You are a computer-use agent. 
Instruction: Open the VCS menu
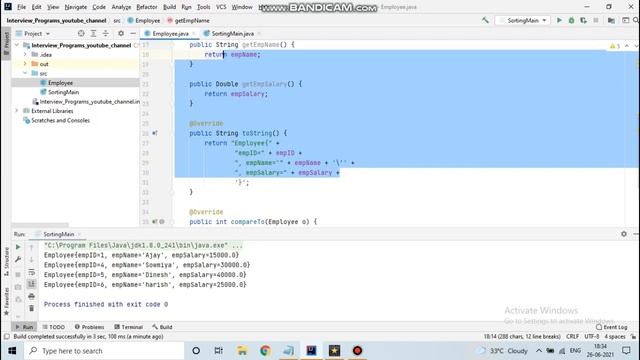pyautogui.click(x=221, y=7)
